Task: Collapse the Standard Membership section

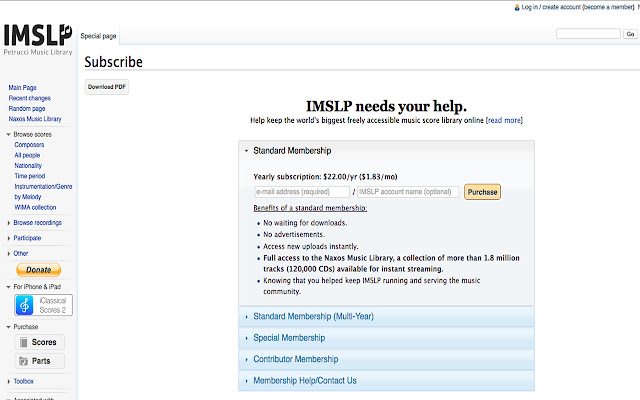Action: tap(386, 151)
